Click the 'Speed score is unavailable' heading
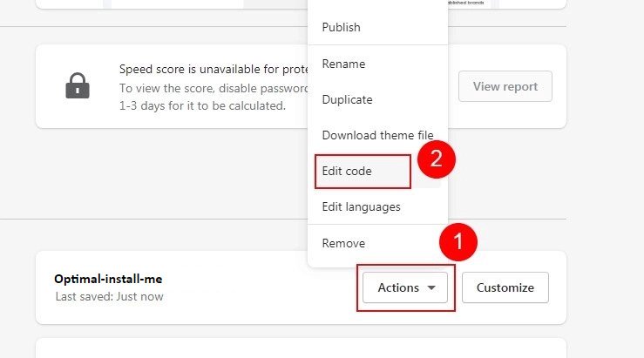644x358 pixels. coord(209,69)
